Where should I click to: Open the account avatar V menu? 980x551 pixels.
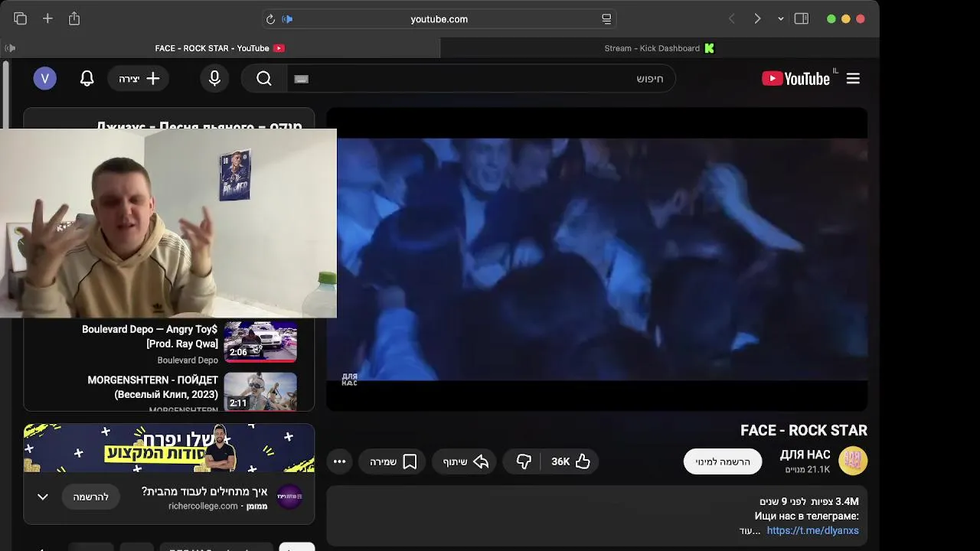tap(44, 78)
